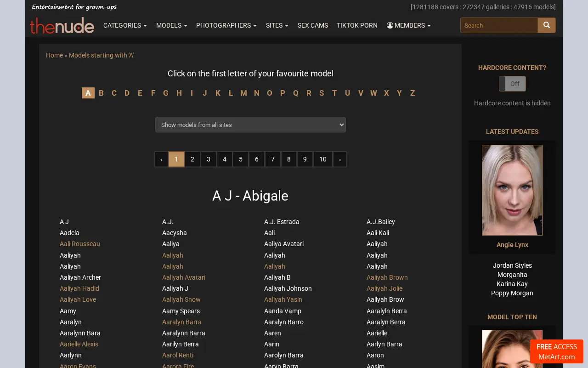Open the Categories dropdown menu
Image resolution: width=588 pixels, height=368 pixels.
[125, 25]
